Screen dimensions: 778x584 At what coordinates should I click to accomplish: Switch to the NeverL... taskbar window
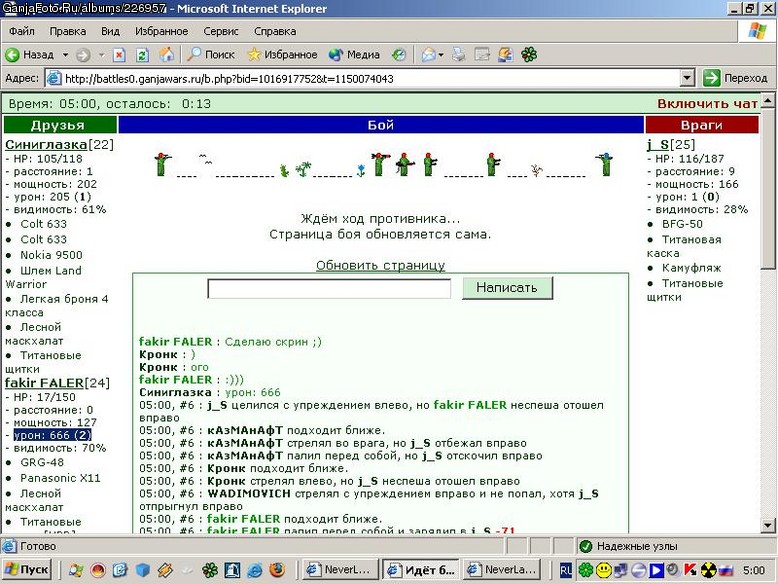coord(340,570)
